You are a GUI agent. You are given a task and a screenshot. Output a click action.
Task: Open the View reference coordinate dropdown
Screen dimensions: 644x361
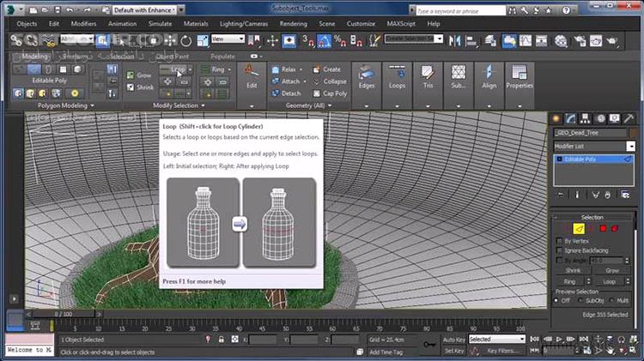coord(228,39)
